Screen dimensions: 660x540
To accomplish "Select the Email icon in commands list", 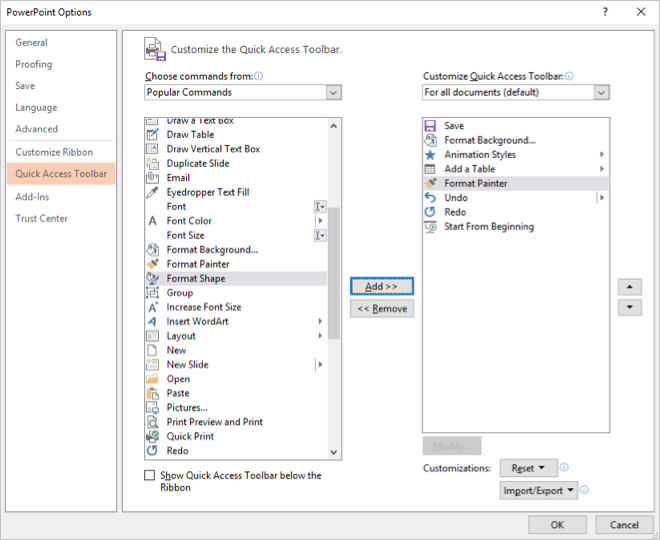I will [153, 178].
